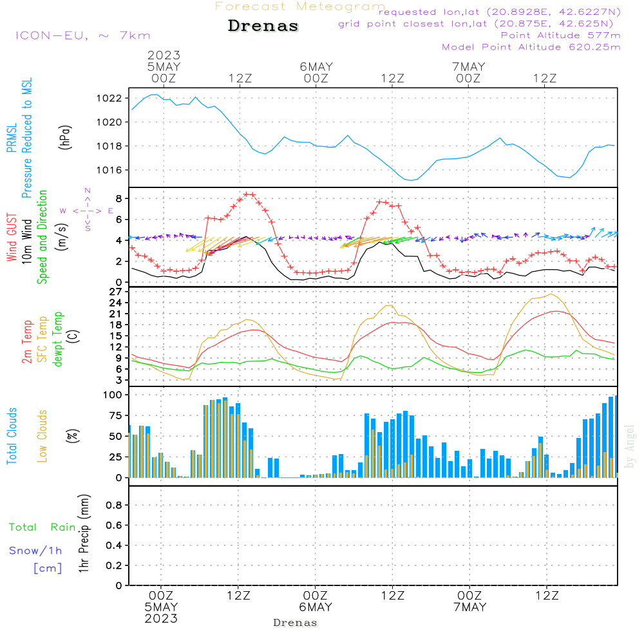
Task: Click the by Angel watermark
Action: pos(630,448)
